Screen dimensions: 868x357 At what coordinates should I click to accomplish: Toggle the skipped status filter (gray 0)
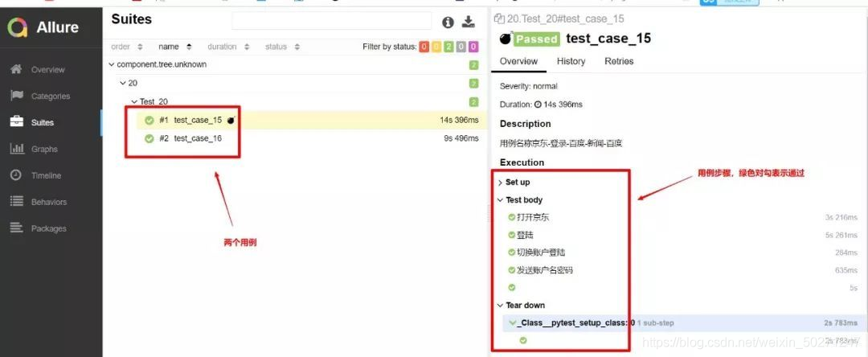461,47
